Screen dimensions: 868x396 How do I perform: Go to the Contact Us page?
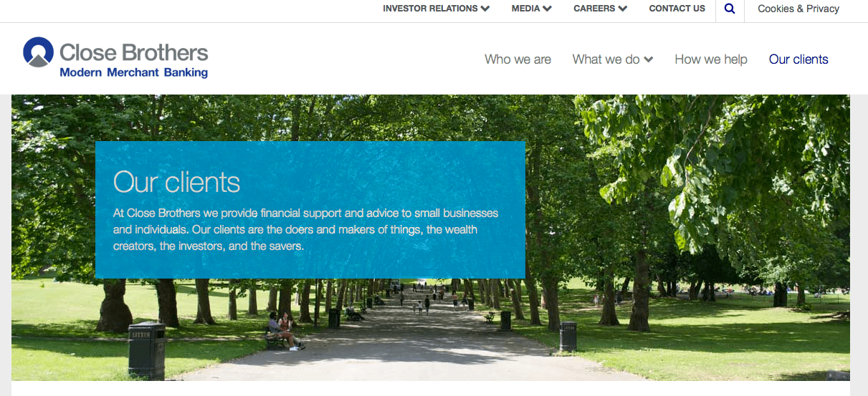677,9
